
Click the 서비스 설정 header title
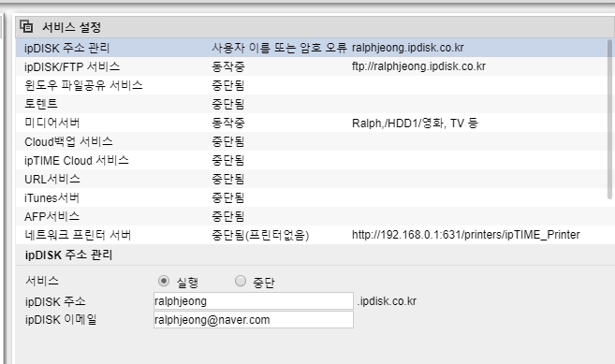72,27
